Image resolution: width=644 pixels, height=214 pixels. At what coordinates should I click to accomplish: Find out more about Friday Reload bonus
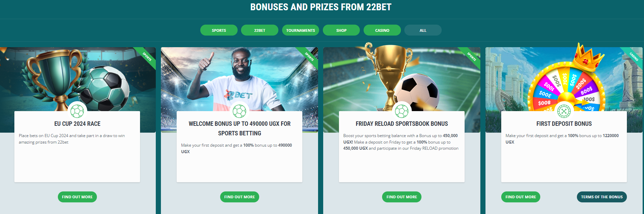tap(402, 197)
